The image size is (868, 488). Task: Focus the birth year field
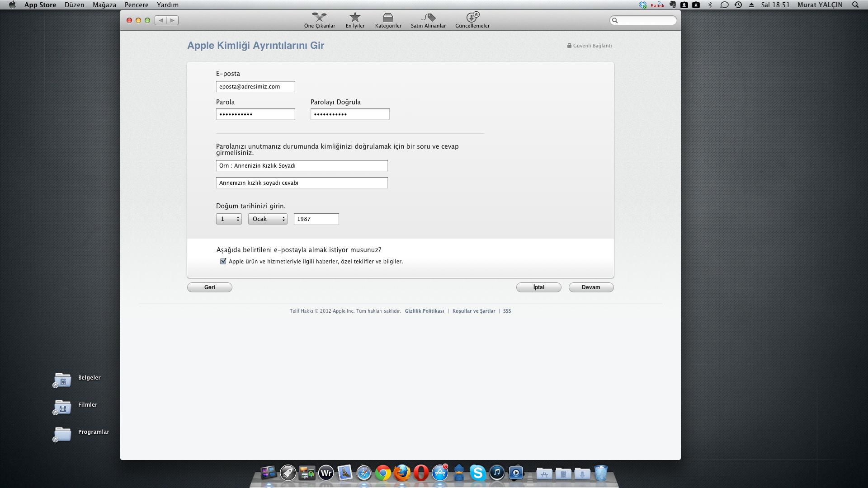pyautogui.click(x=316, y=219)
